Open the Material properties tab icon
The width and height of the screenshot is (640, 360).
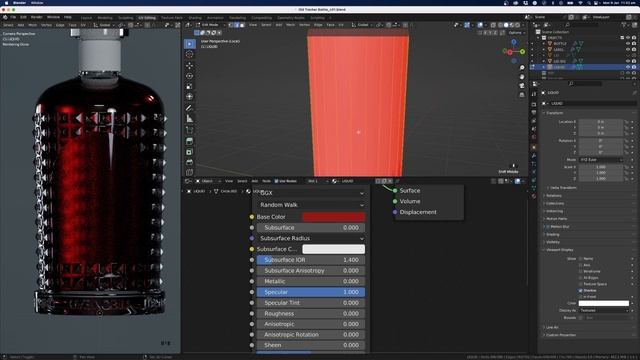pyautogui.click(x=534, y=196)
